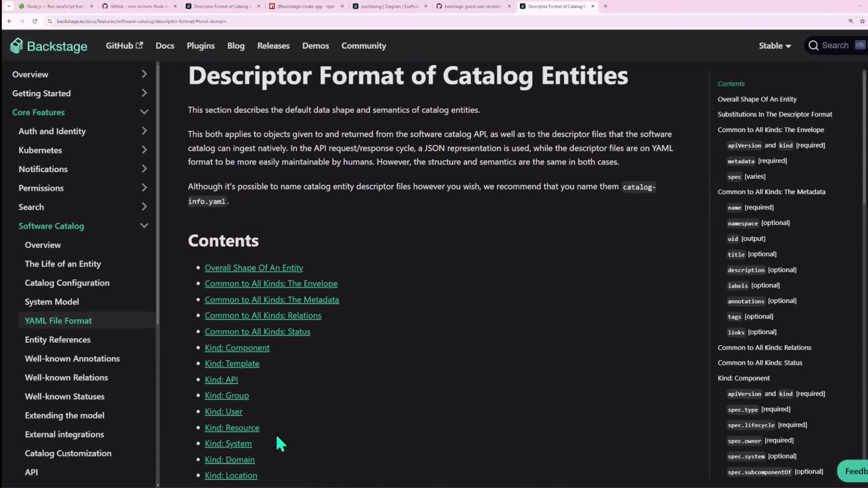
Task: Click the browser forward arrow
Action: click(22, 21)
